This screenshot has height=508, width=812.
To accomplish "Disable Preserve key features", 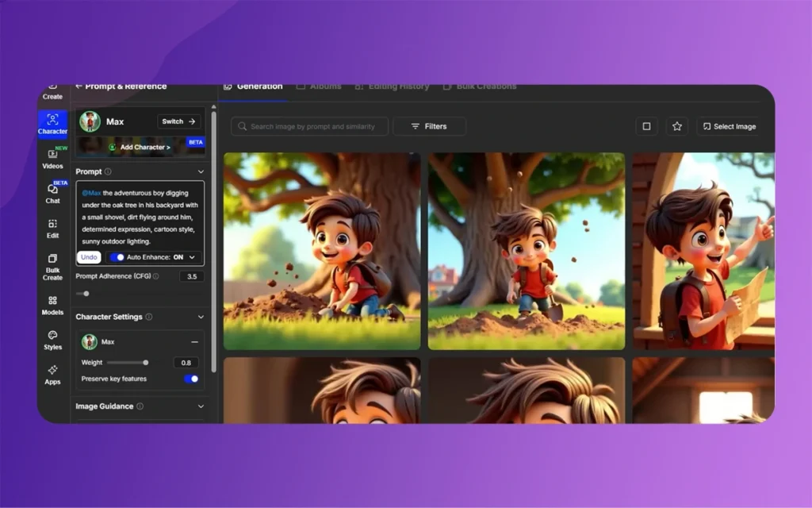I will (190, 379).
